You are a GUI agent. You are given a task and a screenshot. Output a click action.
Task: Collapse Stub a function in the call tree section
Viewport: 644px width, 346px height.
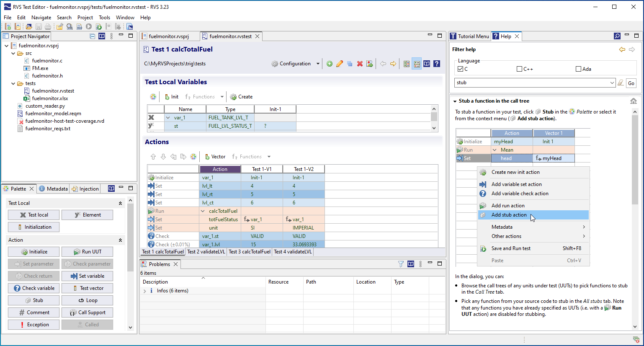click(455, 101)
